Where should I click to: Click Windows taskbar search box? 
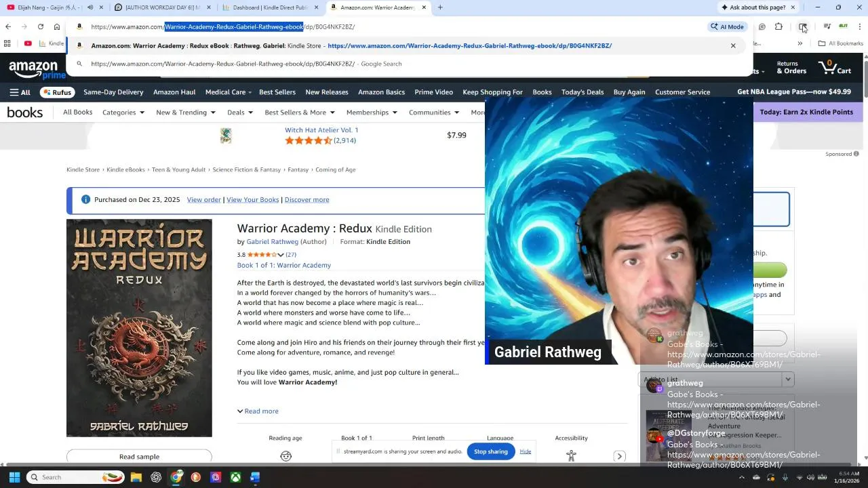tap(77, 477)
